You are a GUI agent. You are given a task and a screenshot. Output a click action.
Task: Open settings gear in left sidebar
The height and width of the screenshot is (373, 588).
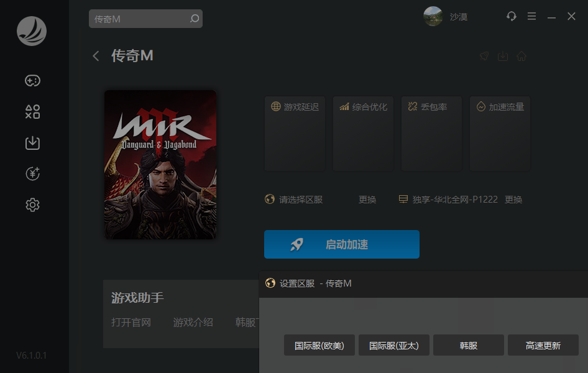pyautogui.click(x=32, y=205)
